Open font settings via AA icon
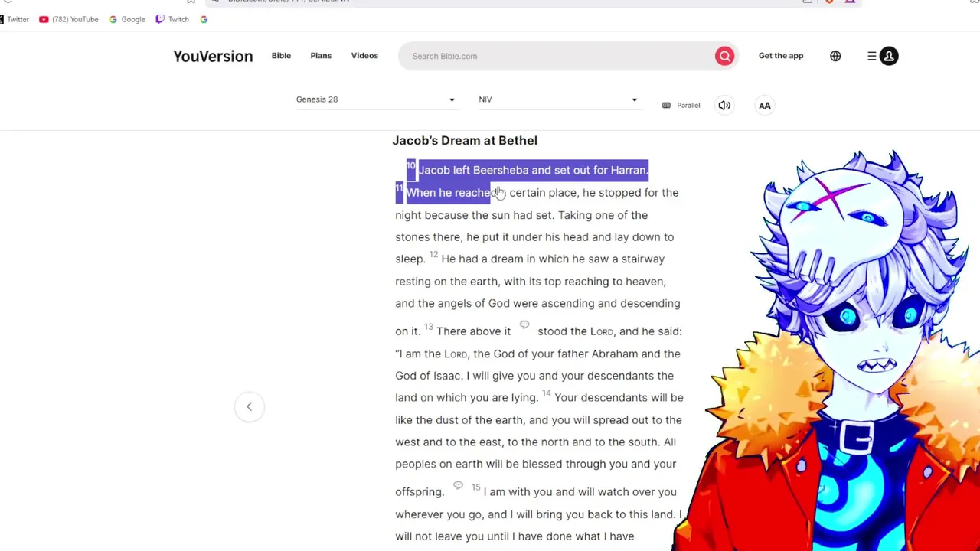 pyautogui.click(x=765, y=106)
